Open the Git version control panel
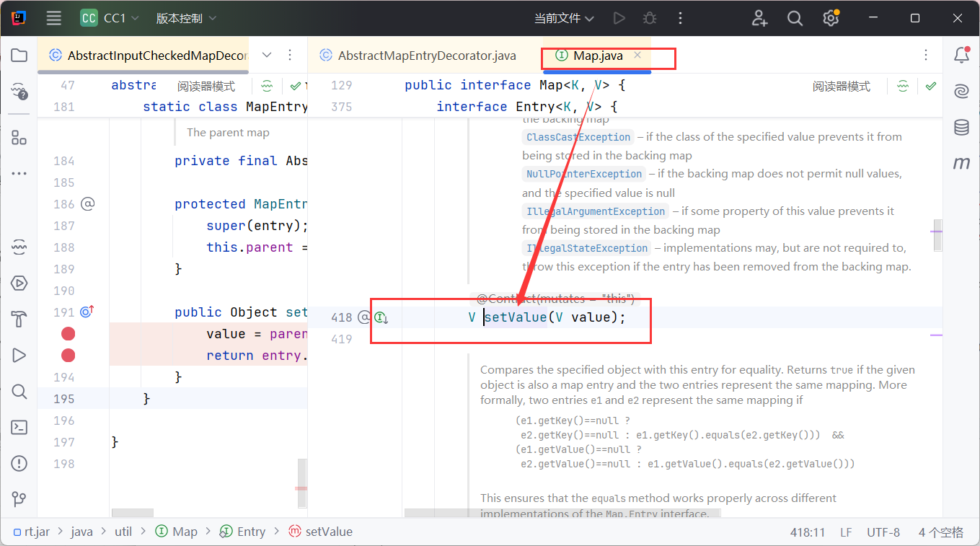Screen dimensions: 980x546 [x=19, y=499]
